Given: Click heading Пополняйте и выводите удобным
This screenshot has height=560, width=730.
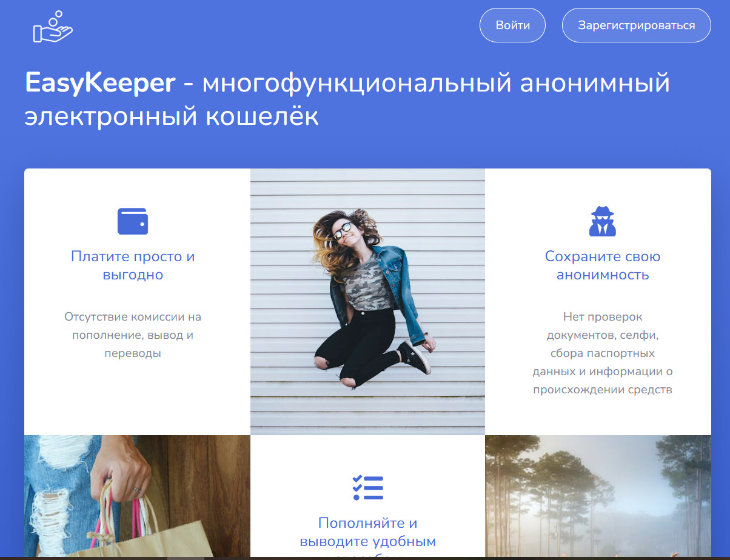Looking at the screenshot, I should pyautogui.click(x=367, y=532).
